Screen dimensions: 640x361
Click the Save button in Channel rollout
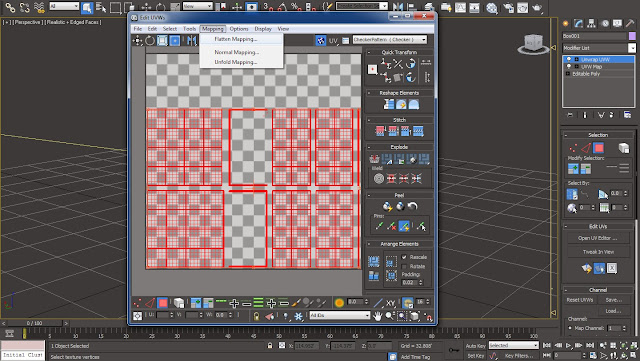(613, 300)
